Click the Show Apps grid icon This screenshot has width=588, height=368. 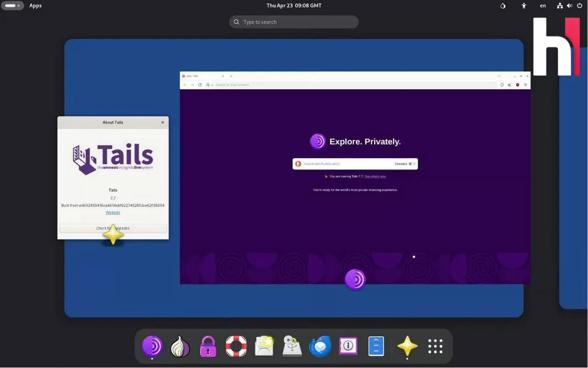click(x=435, y=346)
